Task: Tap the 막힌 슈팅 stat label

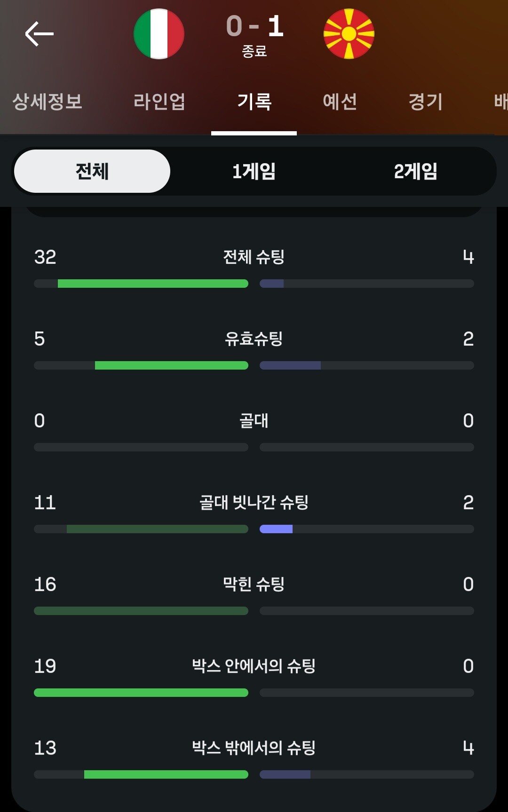Action: pos(254,584)
